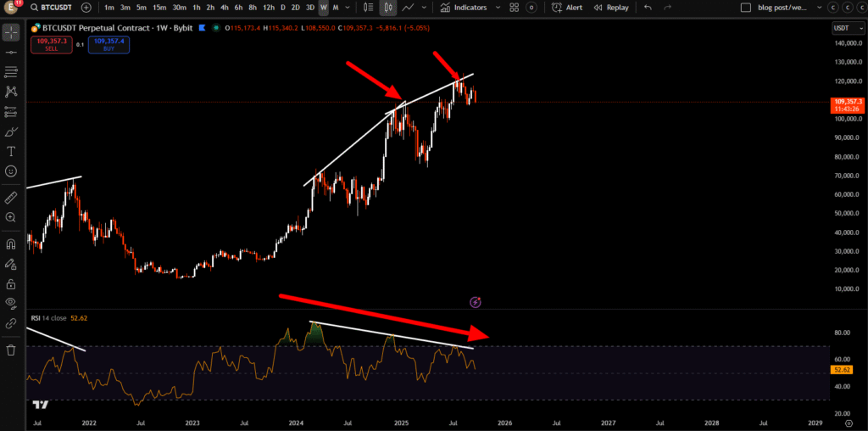The width and height of the screenshot is (868, 431).
Task: Click the BTCUSDT symbol search field
Action: pyautogui.click(x=53, y=8)
